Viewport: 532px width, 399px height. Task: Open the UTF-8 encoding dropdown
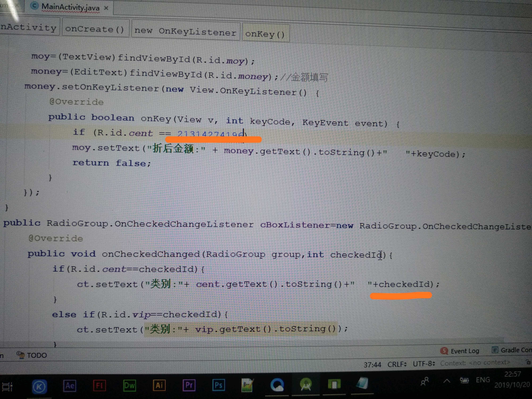(x=424, y=364)
